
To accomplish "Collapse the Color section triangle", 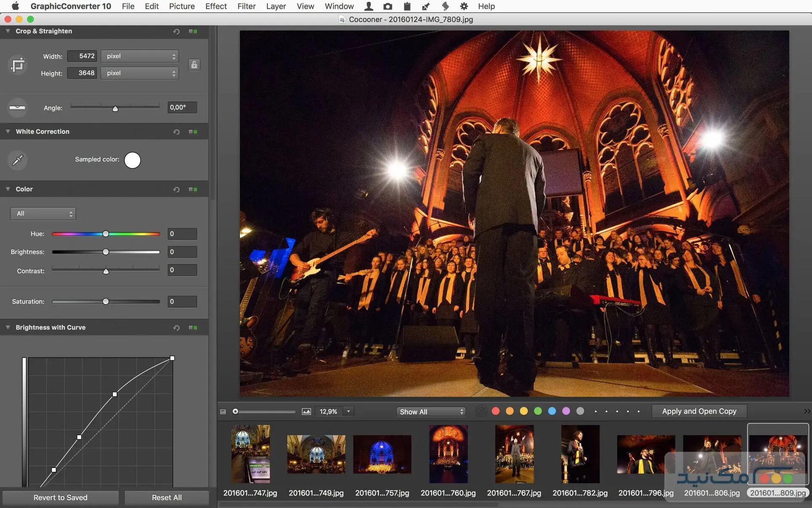I will click(8, 189).
